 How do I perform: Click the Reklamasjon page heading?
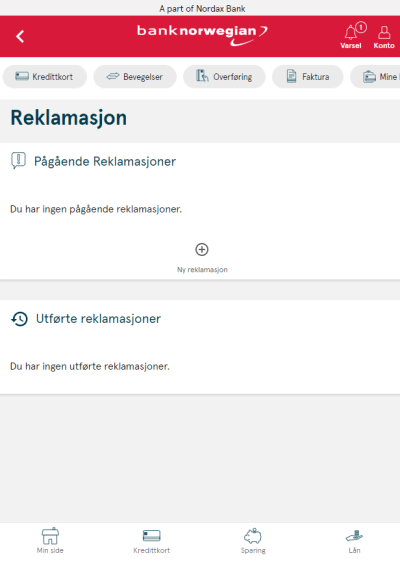tap(68, 118)
